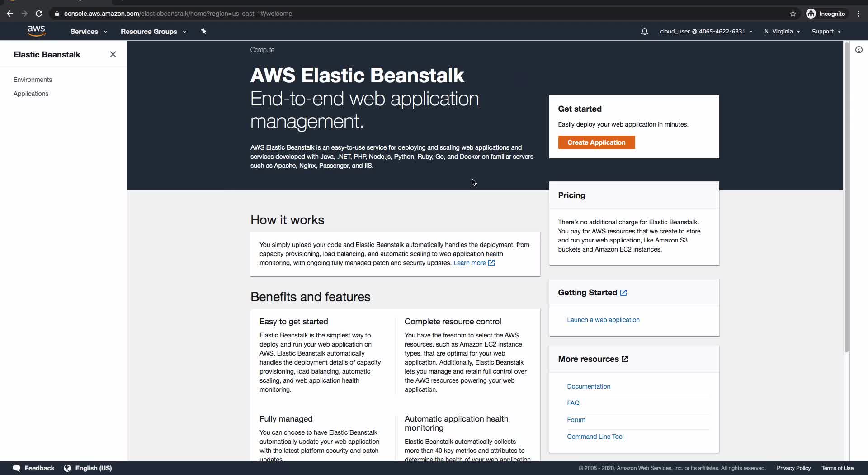This screenshot has width=868, height=475.
Task: Select Applications in the sidebar
Action: coord(31,94)
